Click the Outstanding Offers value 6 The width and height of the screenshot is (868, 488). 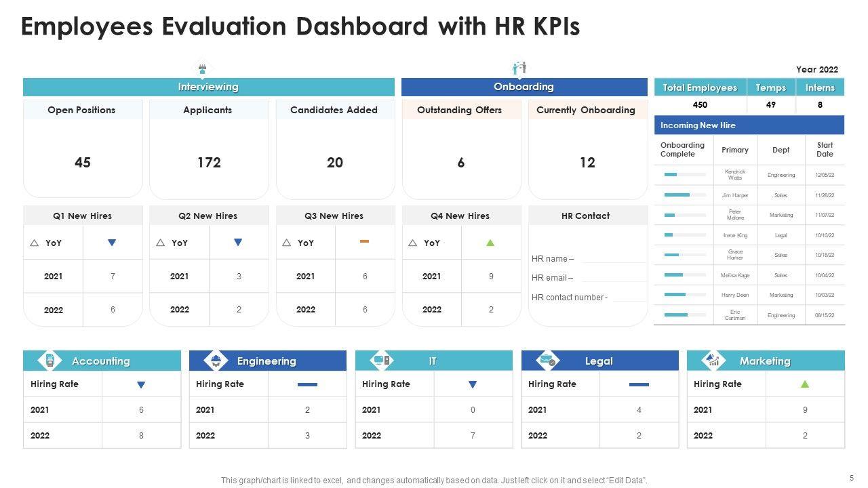click(x=461, y=163)
